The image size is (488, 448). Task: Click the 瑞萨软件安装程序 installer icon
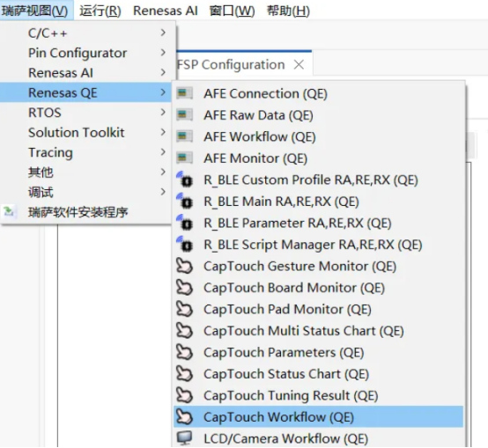pyautogui.click(x=9, y=211)
